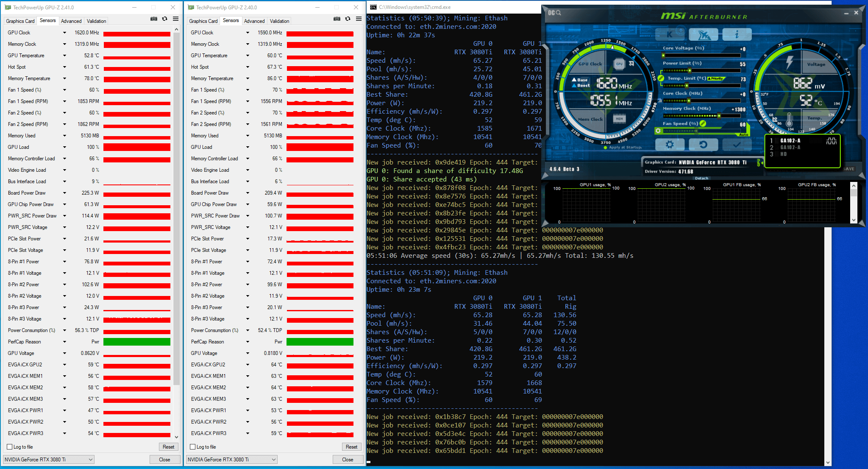
Task: Click refresh icon in GPU-Z 2.40.0 window
Action: click(x=348, y=19)
